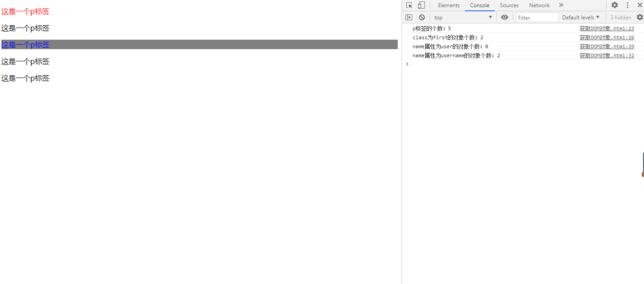Toggle the device toolbar icon
Screen dimensions: 644x284
coord(421,5)
